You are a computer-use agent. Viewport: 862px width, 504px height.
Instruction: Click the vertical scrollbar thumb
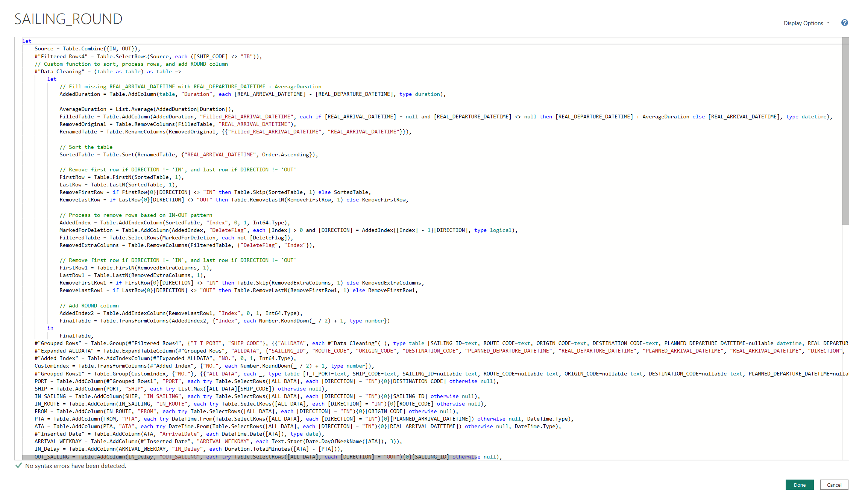click(x=845, y=132)
